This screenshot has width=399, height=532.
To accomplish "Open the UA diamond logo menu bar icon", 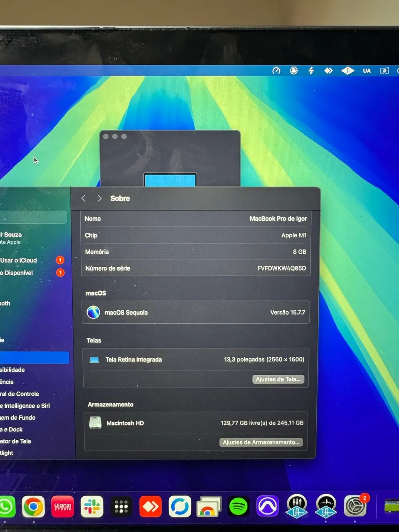I will click(347, 71).
